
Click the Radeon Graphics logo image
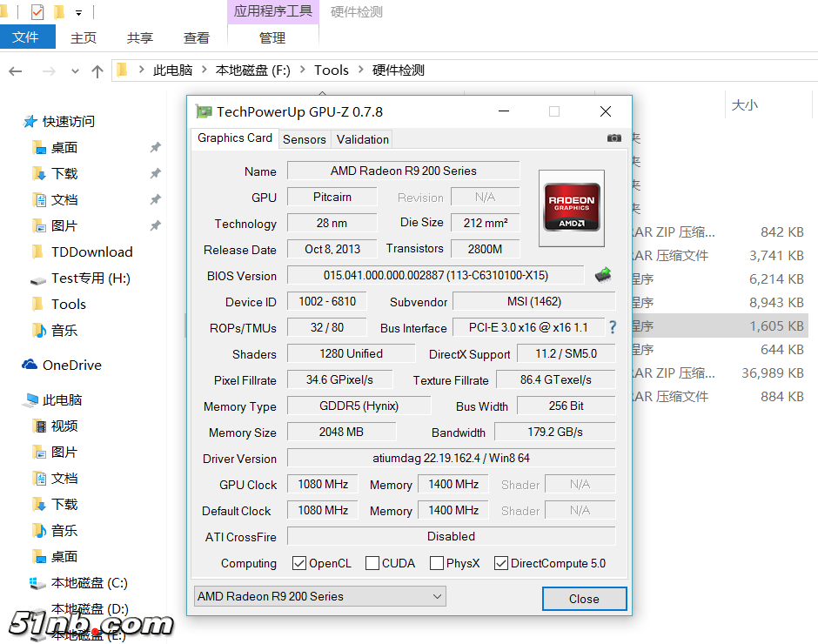572,207
